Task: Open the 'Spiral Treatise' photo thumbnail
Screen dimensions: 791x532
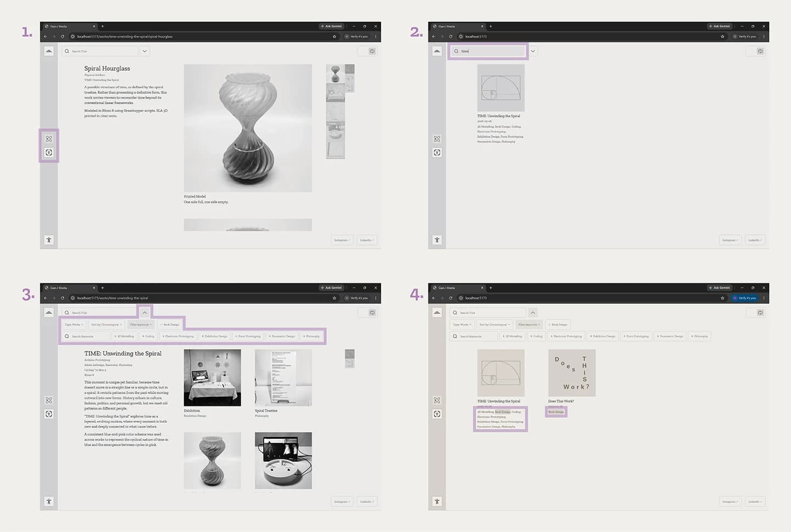Action: click(x=283, y=378)
